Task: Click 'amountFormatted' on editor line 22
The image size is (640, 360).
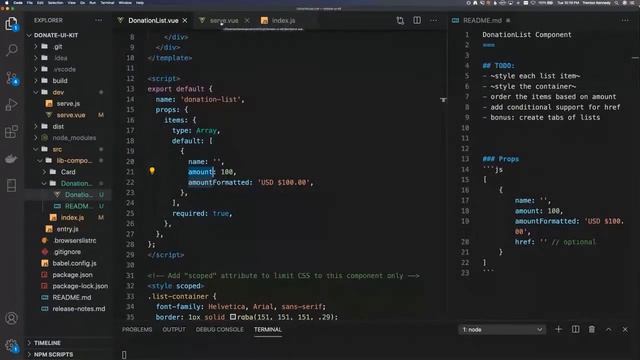Action: pyautogui.click(x=220, y=182)
